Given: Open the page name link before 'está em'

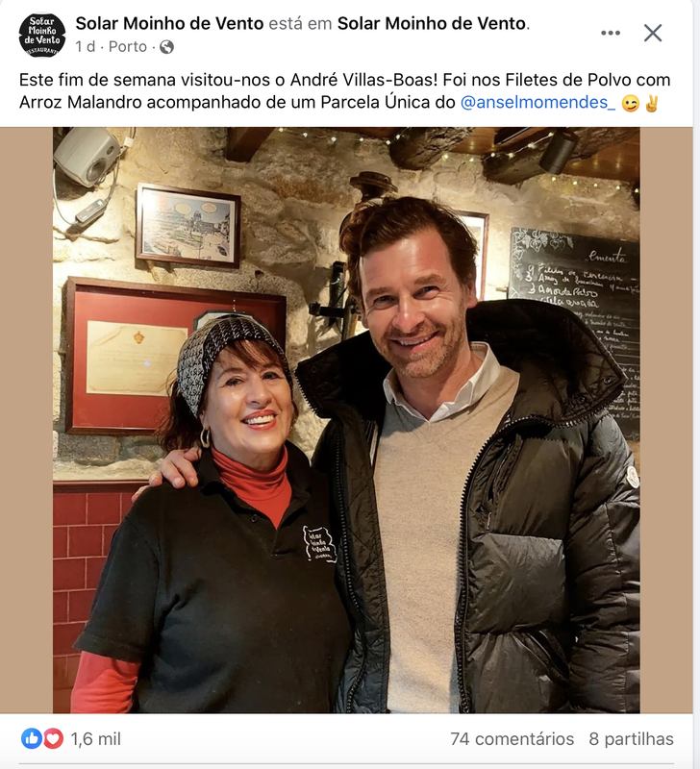Looking at the screenshot, I should (169, 23).
